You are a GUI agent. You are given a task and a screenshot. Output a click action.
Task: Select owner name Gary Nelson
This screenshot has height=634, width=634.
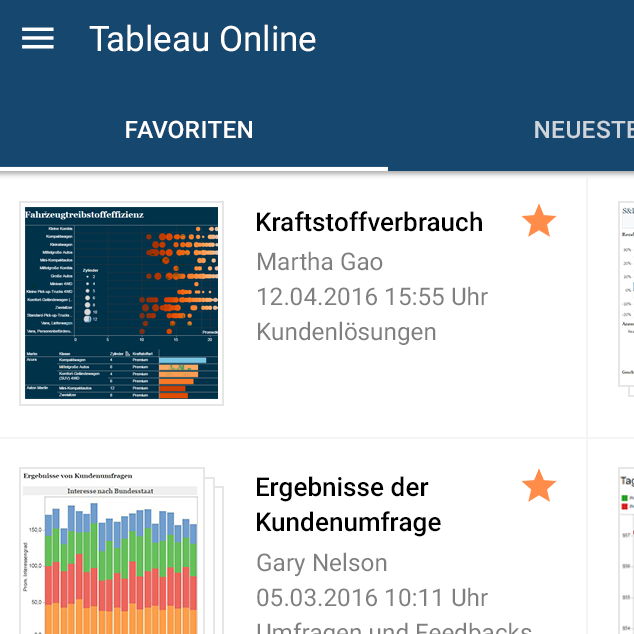tap(321, 563)
